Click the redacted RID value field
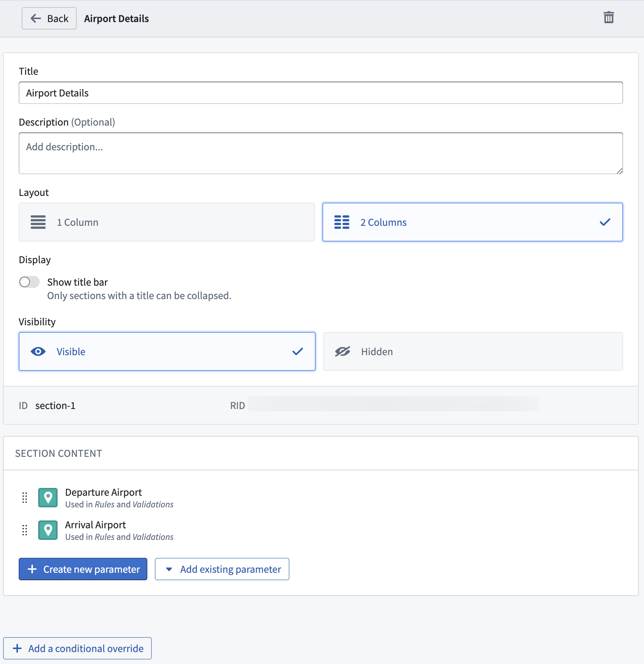Screen dimensions: 644x664 pos(393,404)
